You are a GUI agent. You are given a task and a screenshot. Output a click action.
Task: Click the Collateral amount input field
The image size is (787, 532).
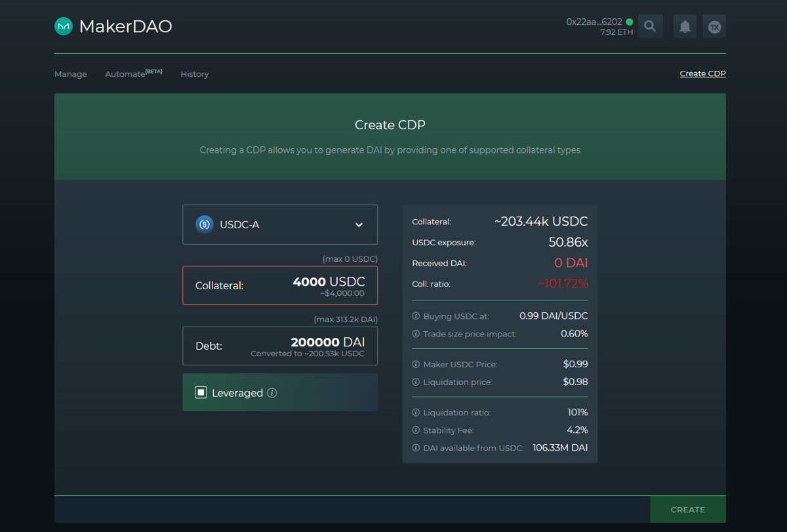pos(280,285)
